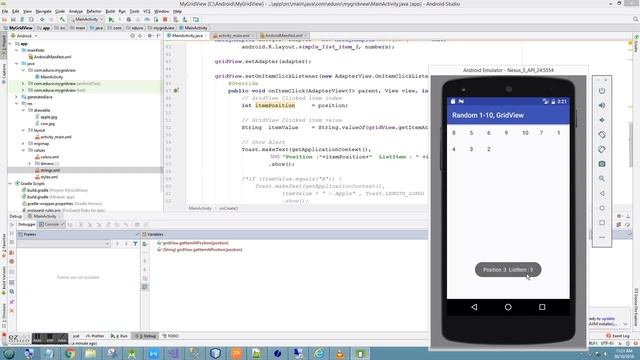Click scroll-from-source target icon in Project panel
Viewport: 640px width, 360px height.
pos(132,36)
